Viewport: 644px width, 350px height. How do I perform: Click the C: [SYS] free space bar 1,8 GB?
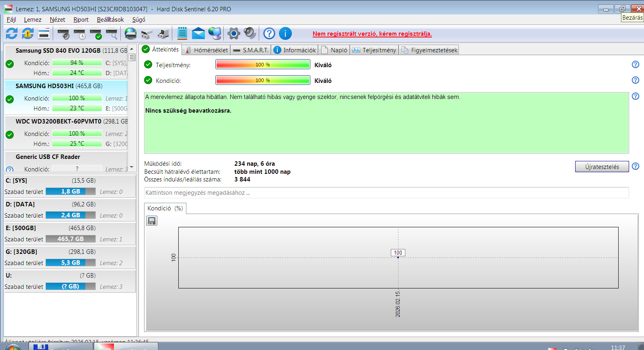click(70, 191)
